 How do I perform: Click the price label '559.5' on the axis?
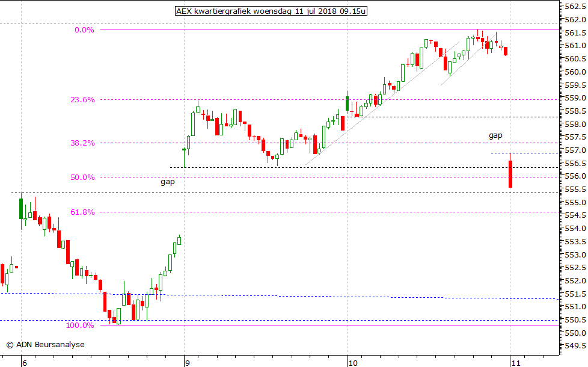click(x=575, y=85)
